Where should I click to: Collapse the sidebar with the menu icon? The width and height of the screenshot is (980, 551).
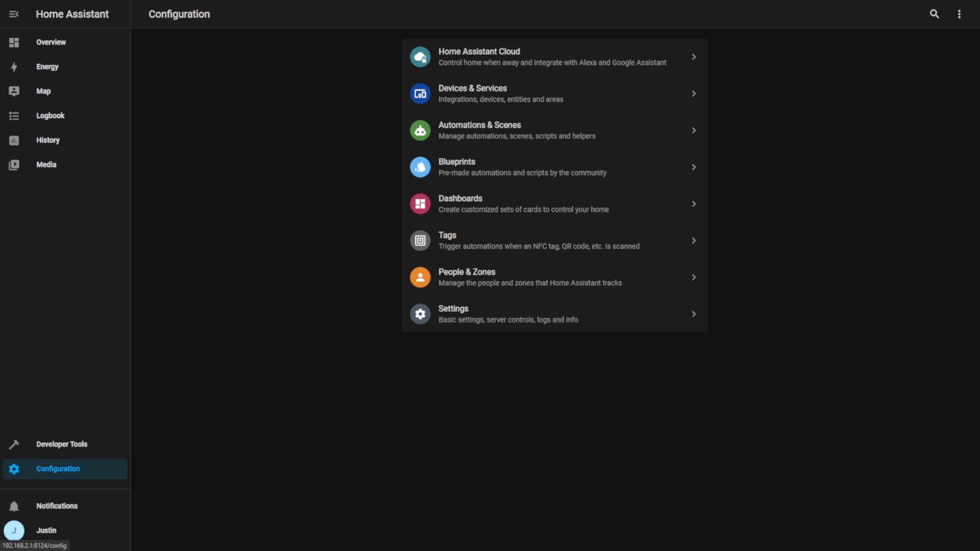tap(14, 14)
